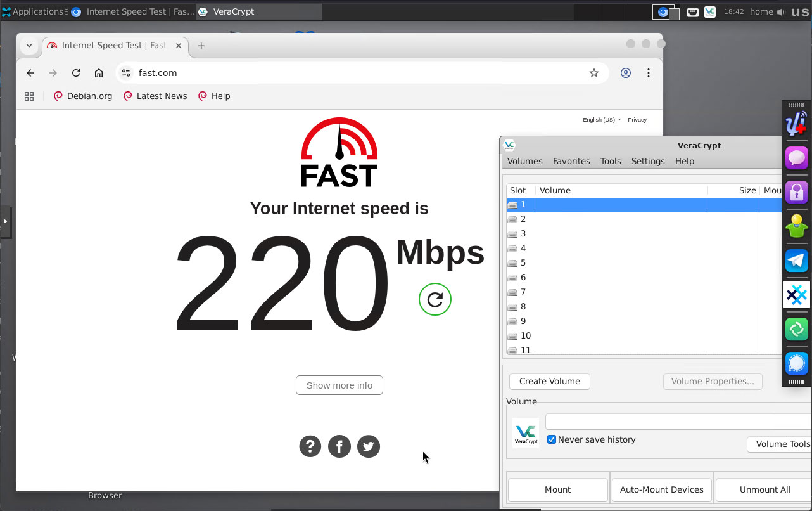
Task: Select the Internet Speed Test browser tab
Action: click(115, 46)
